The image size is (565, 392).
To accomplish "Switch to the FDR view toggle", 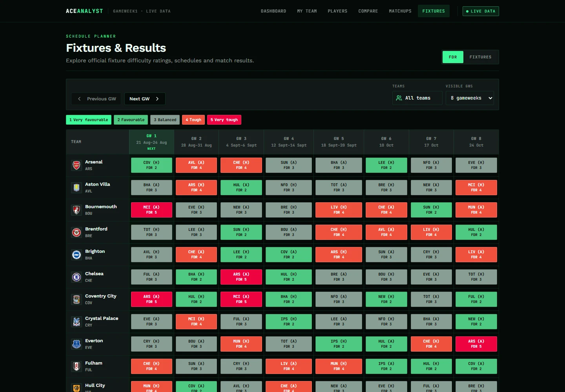I will pyautogui.click(x=453, y=57).
